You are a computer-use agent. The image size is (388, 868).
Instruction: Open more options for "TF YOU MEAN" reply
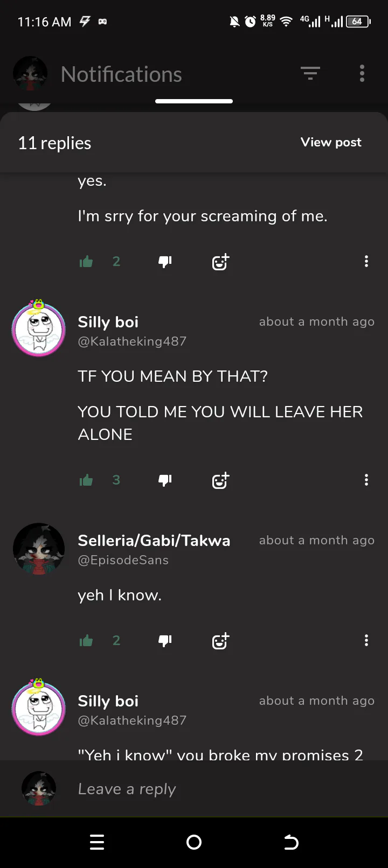pyautogui.click(x=366, y=480)
